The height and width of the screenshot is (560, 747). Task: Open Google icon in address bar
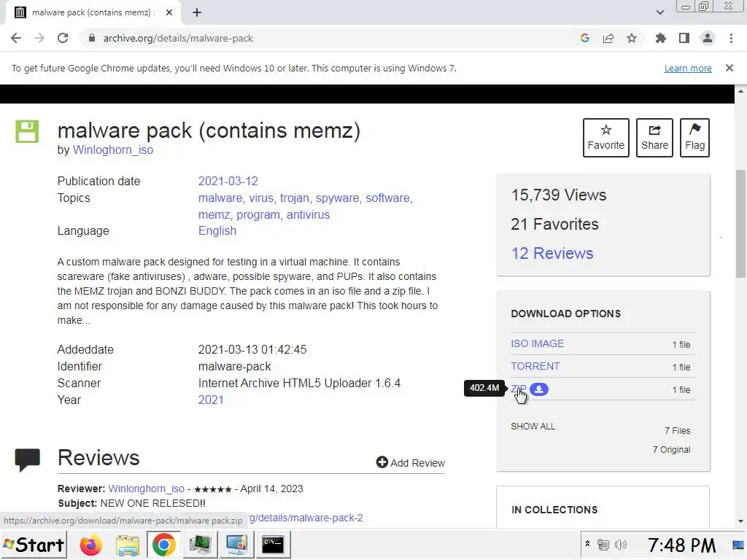pyautogui.click(x=584, y=38)
